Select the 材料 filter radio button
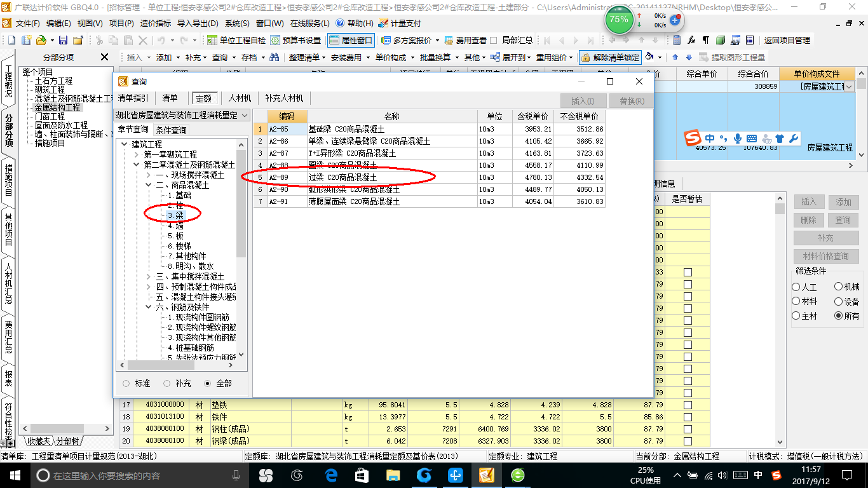Viewport: 868px width, 488px height. tap(796, 302)
